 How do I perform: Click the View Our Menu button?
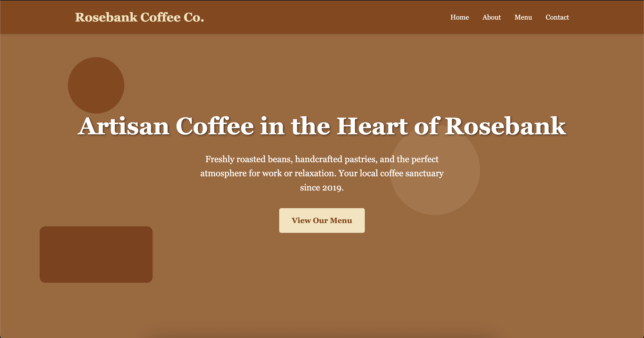tap(322, 220)
